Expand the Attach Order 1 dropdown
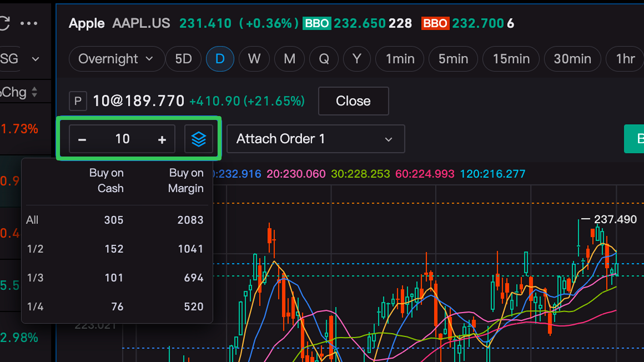 [x=316, y=139]
